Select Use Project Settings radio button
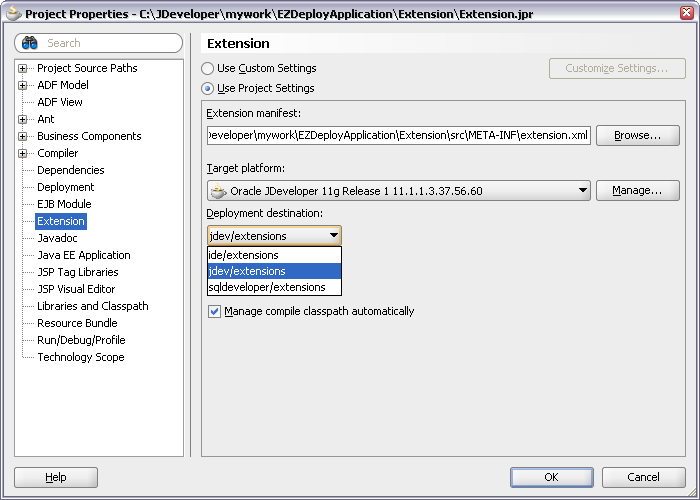 point(208,88)
